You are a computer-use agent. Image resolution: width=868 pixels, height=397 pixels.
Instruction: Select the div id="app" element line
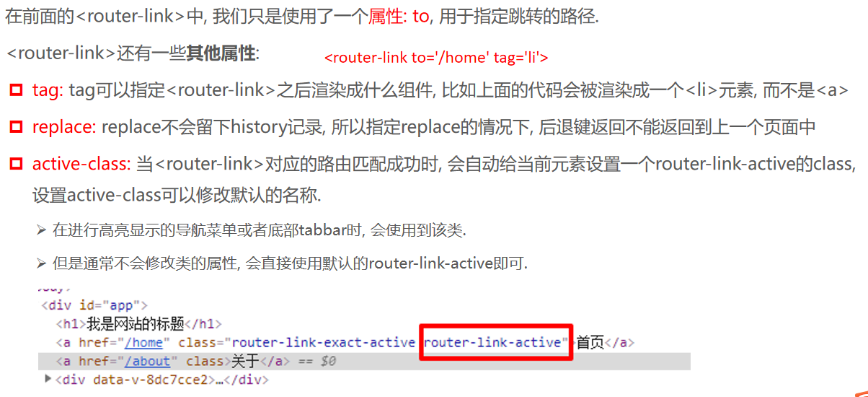pyautogui.click(x=94, y=305)
